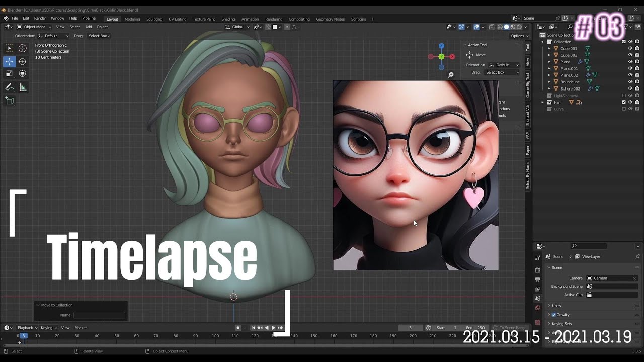Screen dimensions: 644x362
Task: Switch to the Sculpting workspace tab
Action: [154, 19]
